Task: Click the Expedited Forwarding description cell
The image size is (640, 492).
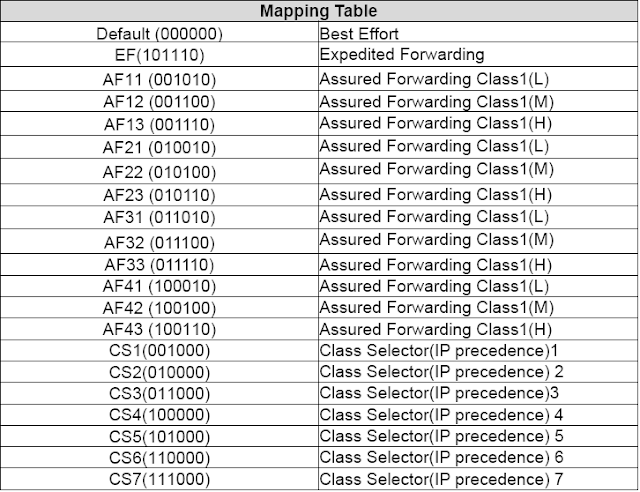Action: click(478, 54)
